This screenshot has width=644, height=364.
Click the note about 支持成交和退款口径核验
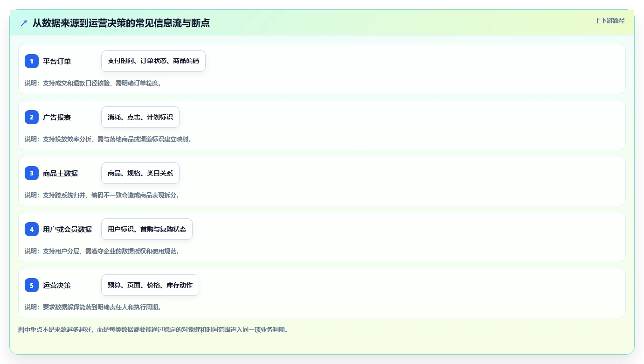pos(93,83)
